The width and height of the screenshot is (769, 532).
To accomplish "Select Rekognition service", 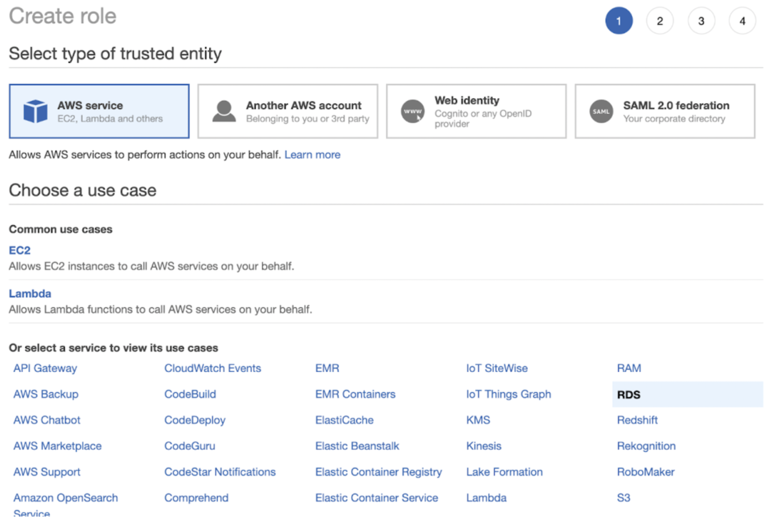I will (646, 446).
